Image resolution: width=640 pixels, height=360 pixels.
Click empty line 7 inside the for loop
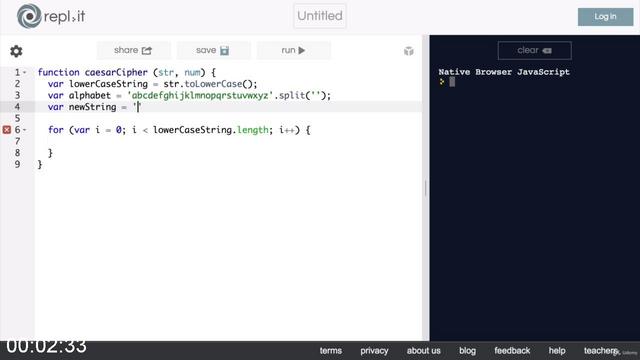pos(229,141)
